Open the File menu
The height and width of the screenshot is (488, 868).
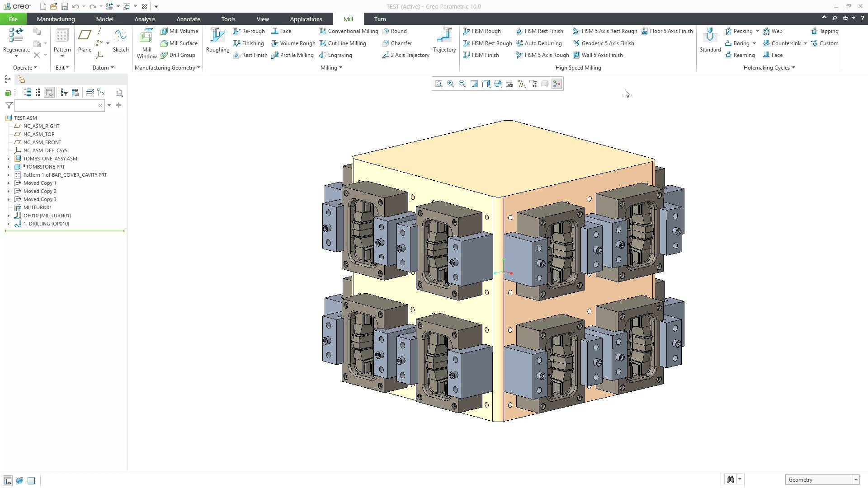click(13, 19)
